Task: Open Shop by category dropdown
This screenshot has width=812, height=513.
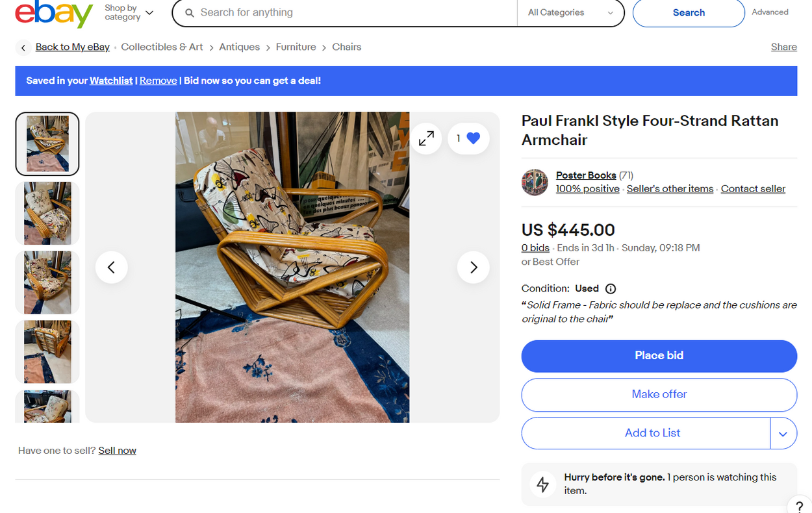Action: click(129, 12)
